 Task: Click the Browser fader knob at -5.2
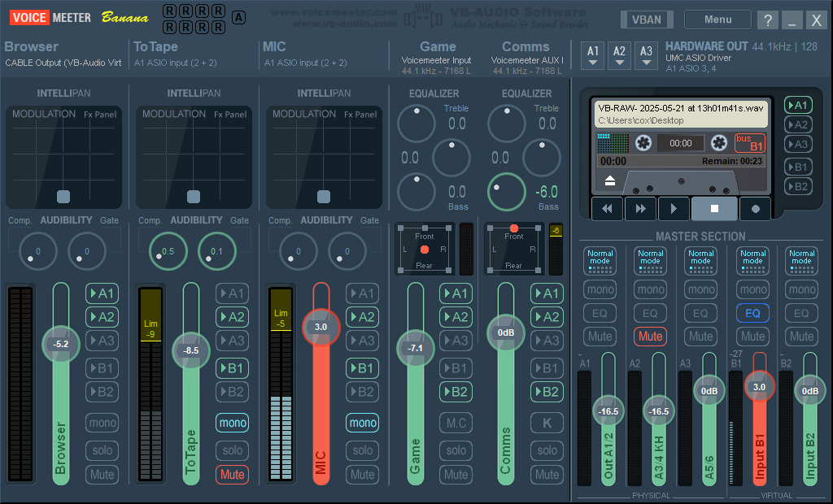click(61, 344)
